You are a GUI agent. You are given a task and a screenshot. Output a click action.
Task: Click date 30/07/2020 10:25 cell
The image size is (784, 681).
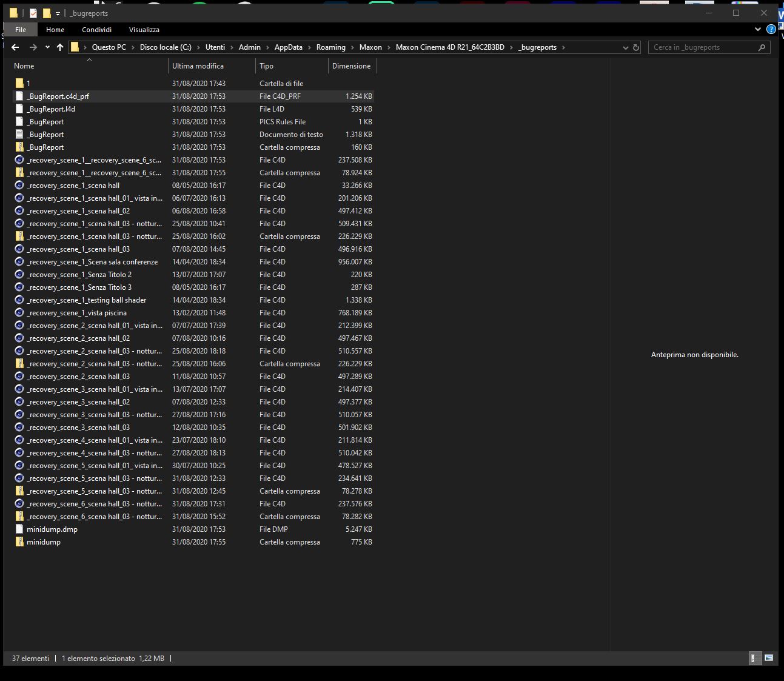click(199, 465)
